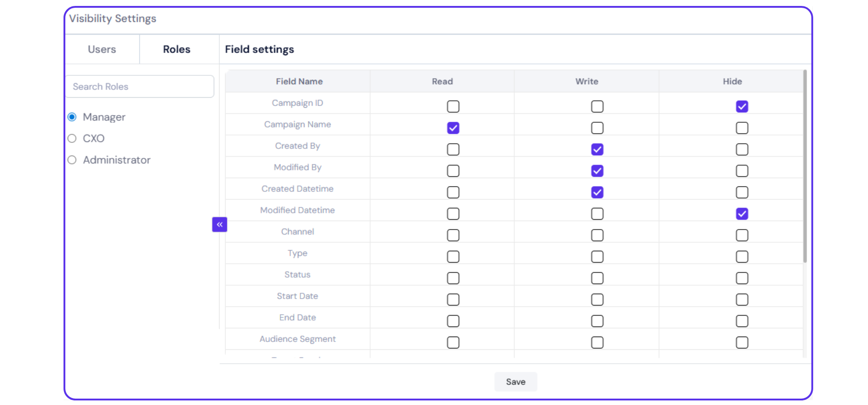The image size is (868, 405).
Task: Uncheck Read for Campaign Name
Action: (x=453, y=128)
